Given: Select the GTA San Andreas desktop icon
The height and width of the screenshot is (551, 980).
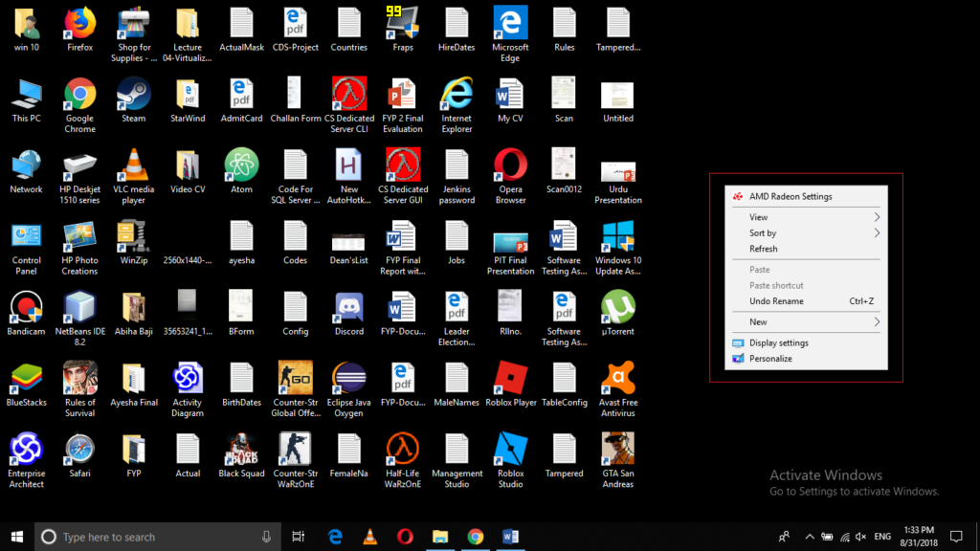Looking at the screenshot, I should pyautogui.click(x=618, y=460).
